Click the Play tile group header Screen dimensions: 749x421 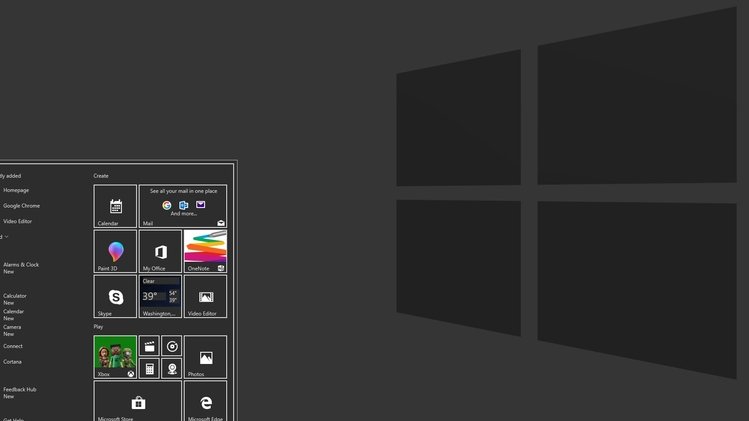(x=98, y=327)
